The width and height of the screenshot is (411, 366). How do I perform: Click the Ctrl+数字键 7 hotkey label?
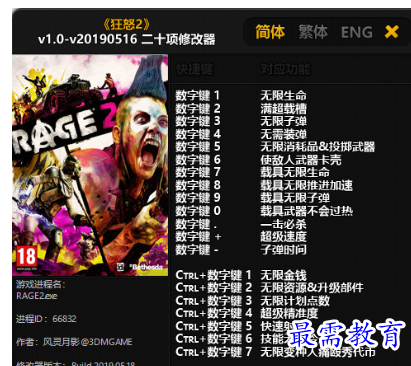[214, 352]
